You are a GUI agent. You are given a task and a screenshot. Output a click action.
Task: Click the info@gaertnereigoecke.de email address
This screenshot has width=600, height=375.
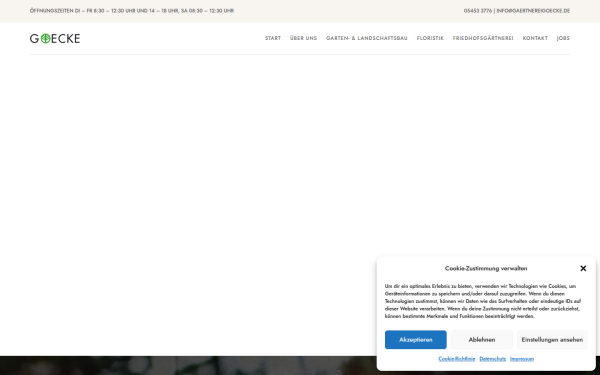[533, 11]
